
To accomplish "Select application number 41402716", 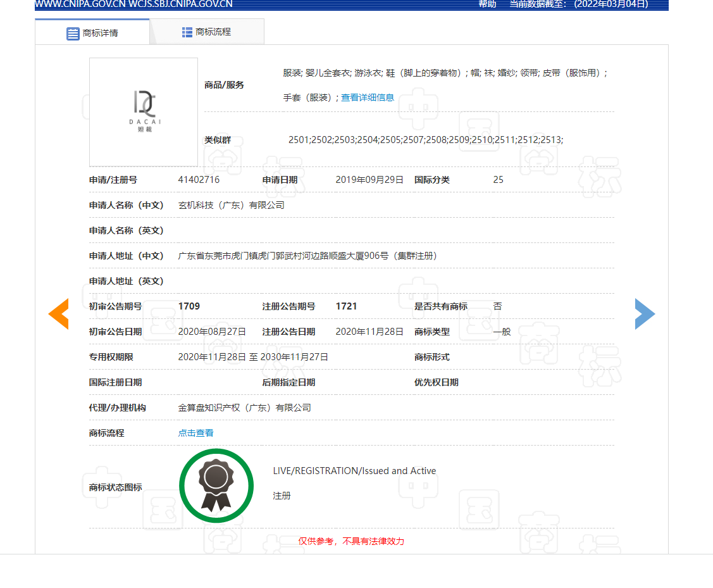I will tap(199, 180).
